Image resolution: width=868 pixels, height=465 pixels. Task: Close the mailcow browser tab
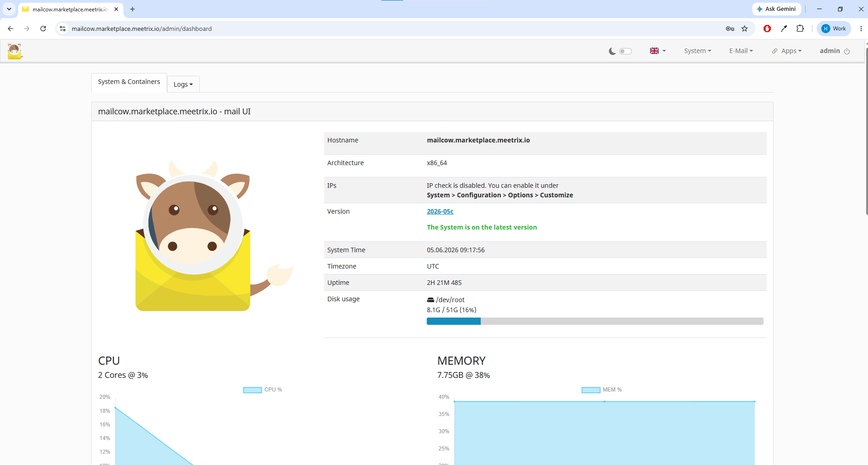116,9
